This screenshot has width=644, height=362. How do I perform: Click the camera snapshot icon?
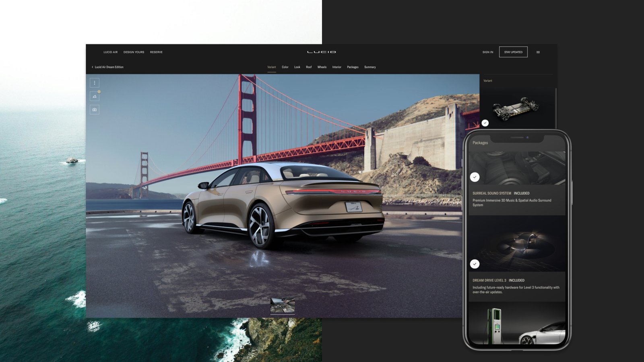point(95,109)
